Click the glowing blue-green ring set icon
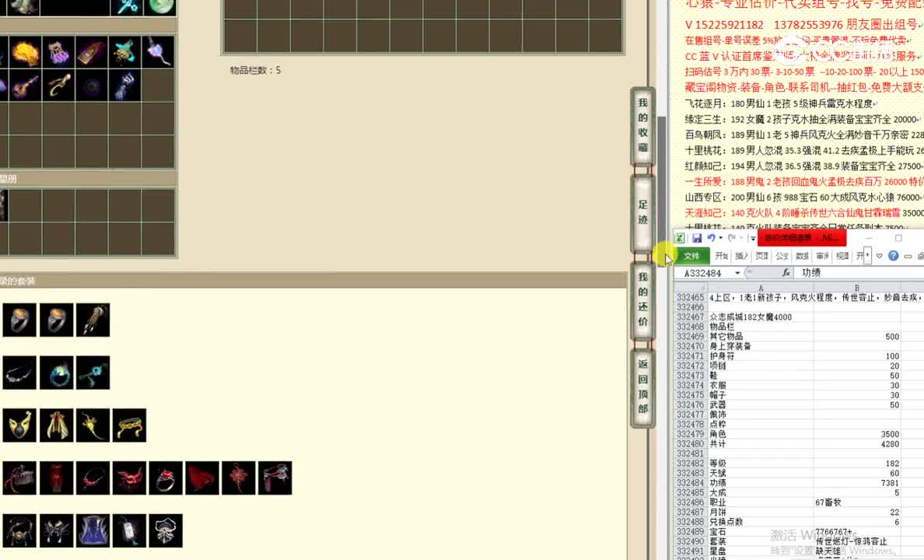The height and width of the screenshot is (560, 924). [x=57, y=373]
